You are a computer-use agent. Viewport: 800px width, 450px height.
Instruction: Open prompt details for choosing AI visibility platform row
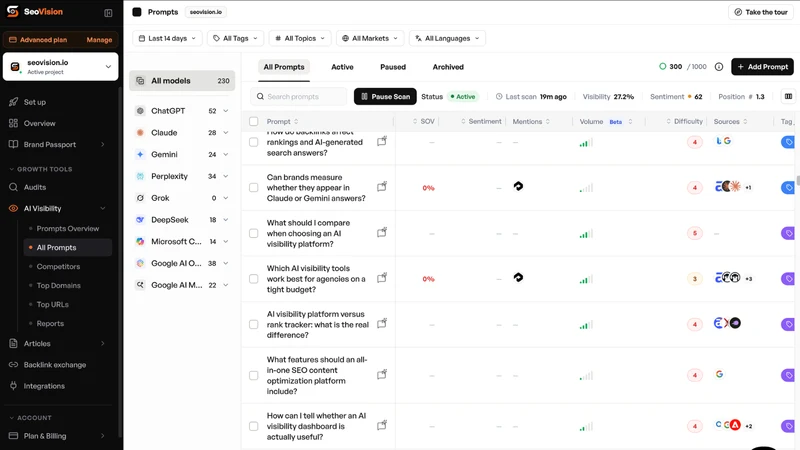click(382, 233)
